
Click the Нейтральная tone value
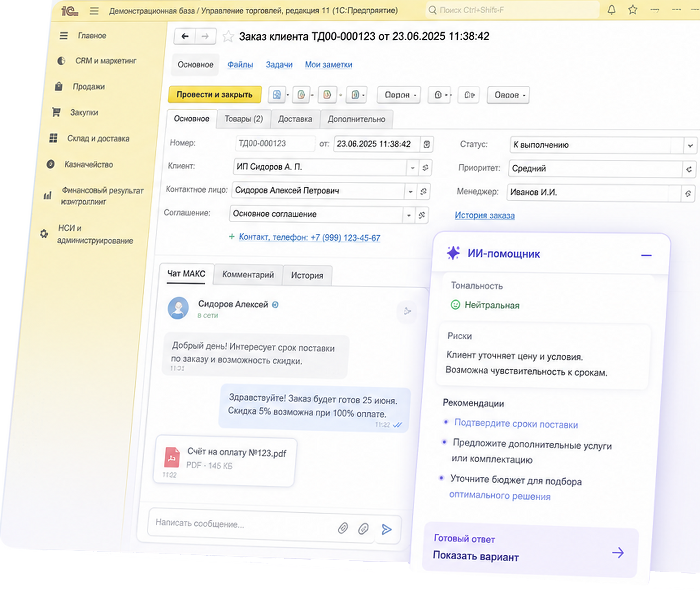click(492, 305)
